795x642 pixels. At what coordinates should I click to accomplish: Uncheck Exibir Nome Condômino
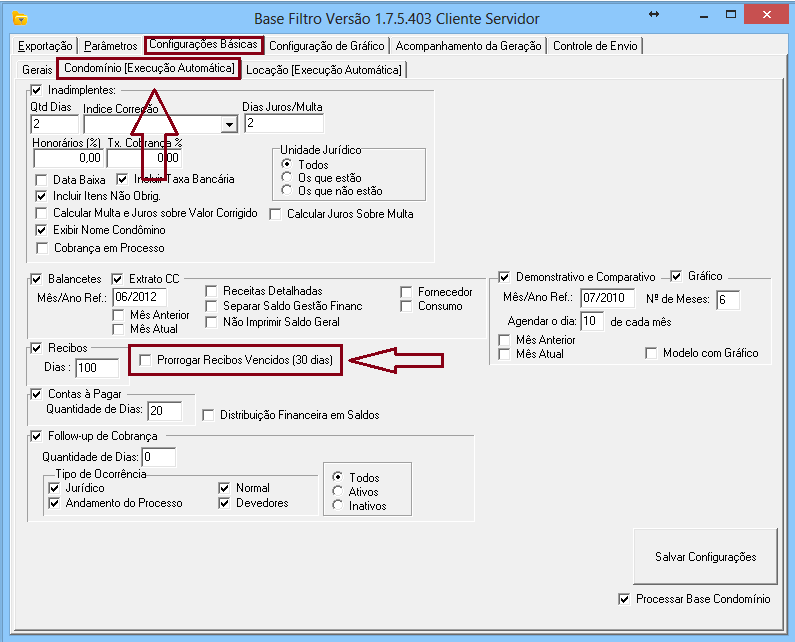42,230
